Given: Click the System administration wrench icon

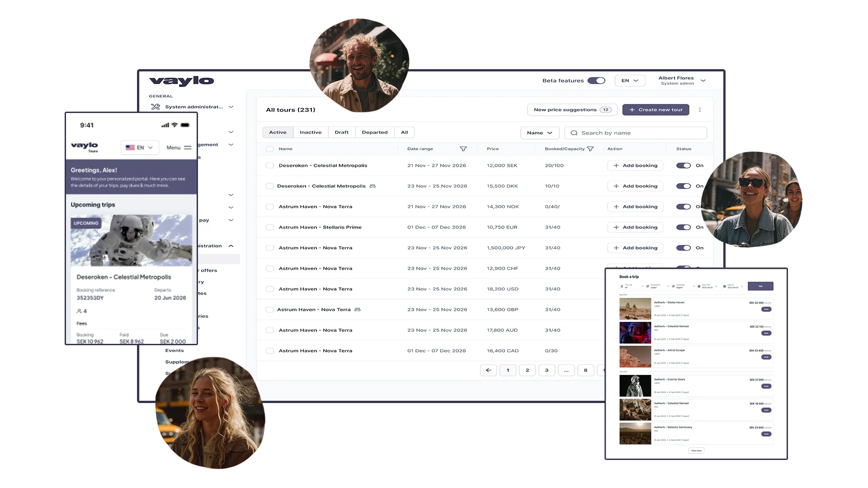Looking at the screenshot, I should (156, 107).
